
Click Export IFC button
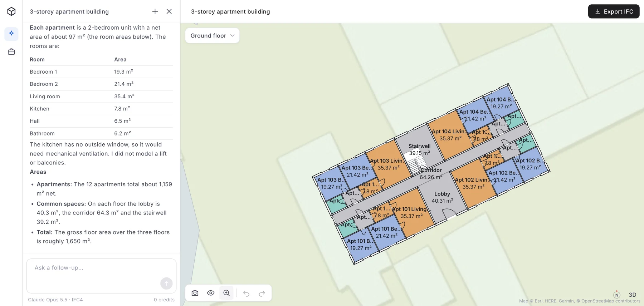(614, 11)
